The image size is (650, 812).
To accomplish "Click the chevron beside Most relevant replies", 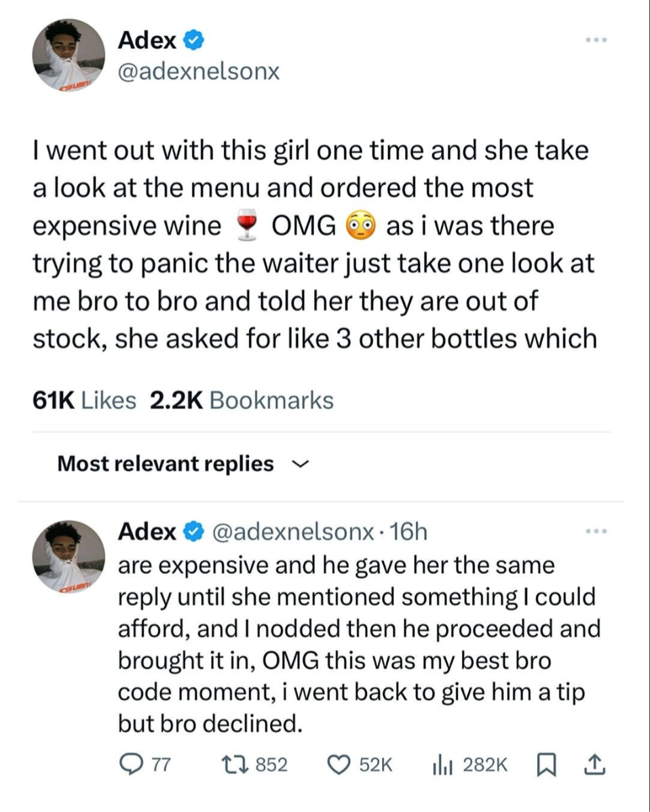I will click(x=297, y=465).
